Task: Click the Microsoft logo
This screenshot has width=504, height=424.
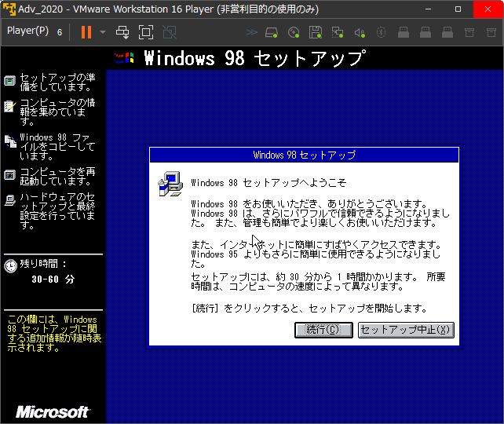Action: (53, 412)
